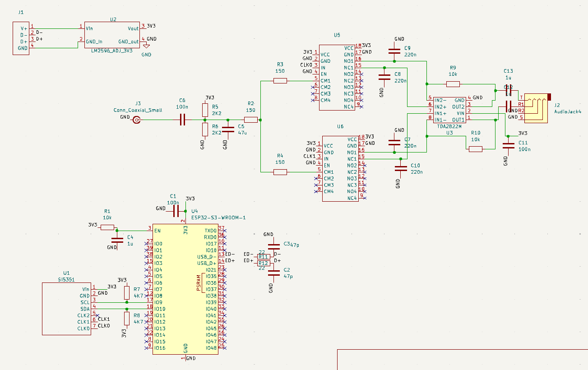Click the 10k resistor R9 symbol

(x=453, y=83)
